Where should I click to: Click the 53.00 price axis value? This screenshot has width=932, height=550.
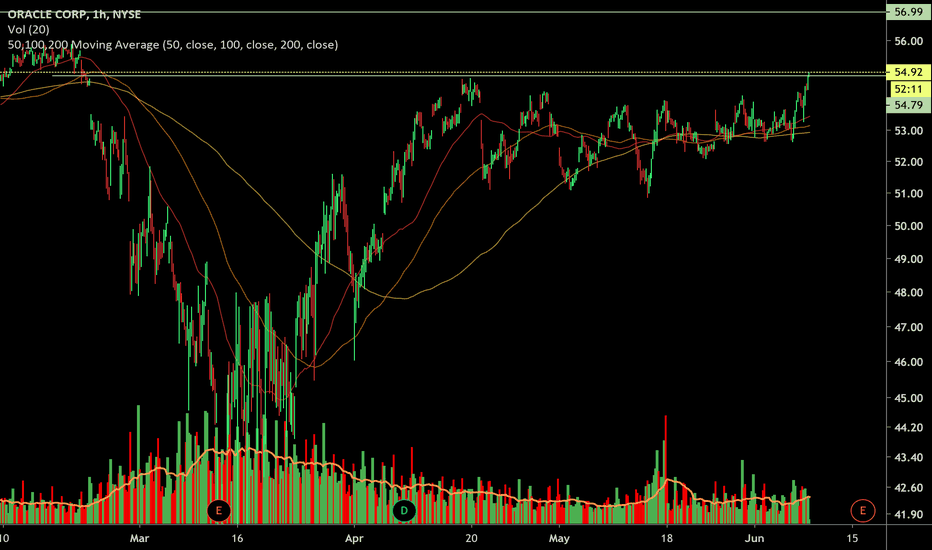[x=909, y=131]
